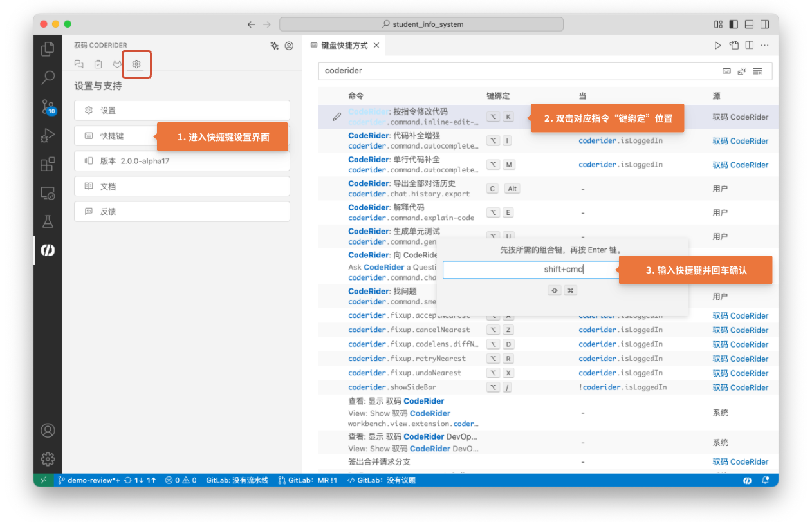
Task: Open the 反馈 button
Action: coord(182,211)
